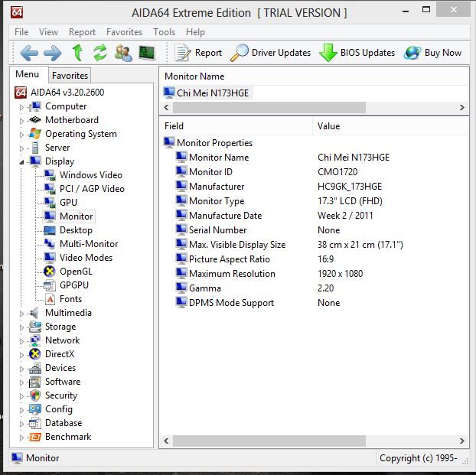476x475 pixels.
Task: Click the Forward arrow toolbar icon
Action: (53, 53)
